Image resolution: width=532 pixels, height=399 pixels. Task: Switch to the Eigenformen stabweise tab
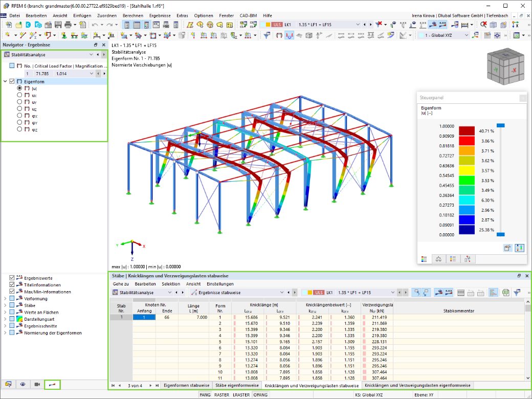[x=187, y=385]
